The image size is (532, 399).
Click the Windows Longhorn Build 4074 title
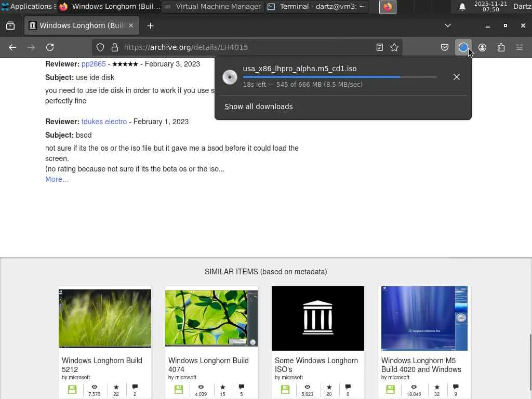click(x=208, y=365)
